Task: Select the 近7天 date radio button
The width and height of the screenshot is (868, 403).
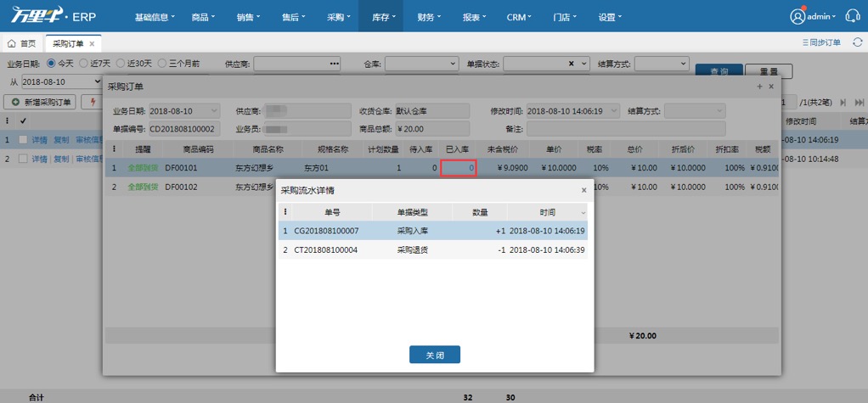Action: coord(83,64)
